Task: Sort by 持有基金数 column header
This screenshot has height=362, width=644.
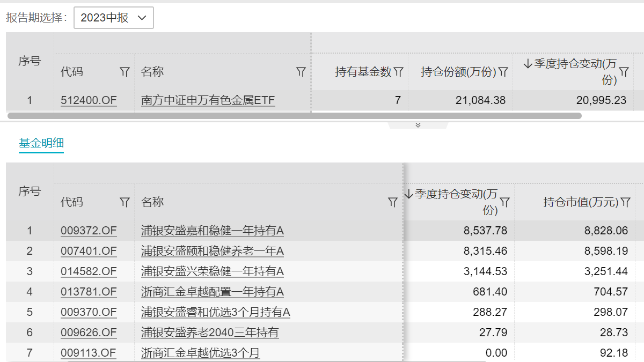Action: click(x=363, y=72)
